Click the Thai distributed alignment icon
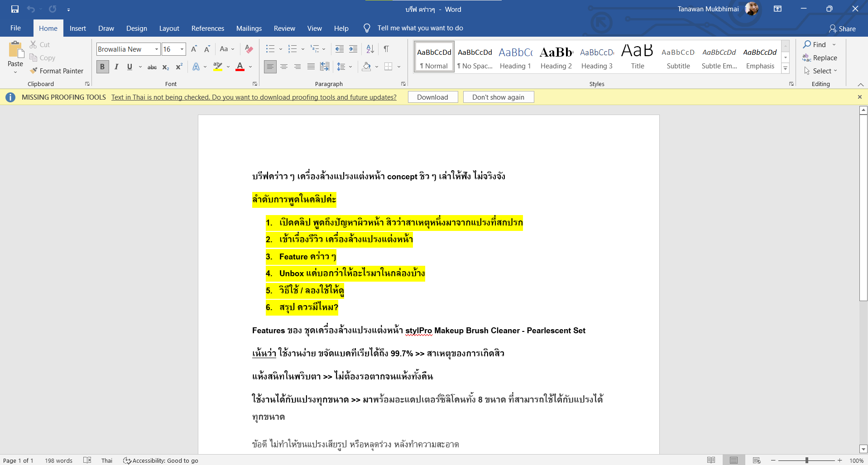This screenshot has width=868, height=465. coord(325,67)
